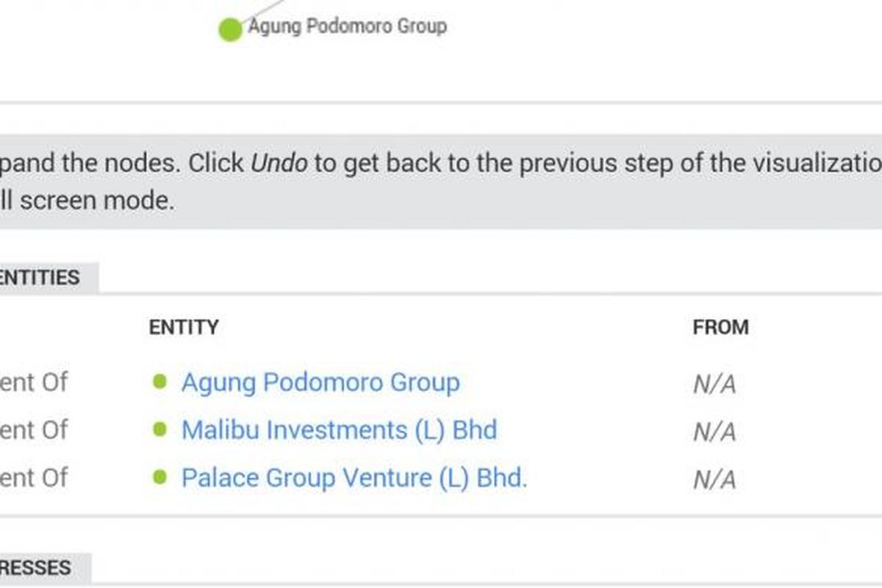This screenshot has width=882, height=588.
Task: Click the role label in Agung Podomoro row
Action: 33,383
